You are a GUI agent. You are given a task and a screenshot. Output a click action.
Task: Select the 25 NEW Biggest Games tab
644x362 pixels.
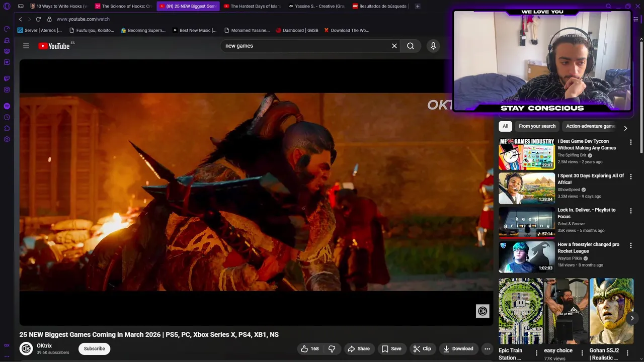pyautogui.click(x=188, y=6)
